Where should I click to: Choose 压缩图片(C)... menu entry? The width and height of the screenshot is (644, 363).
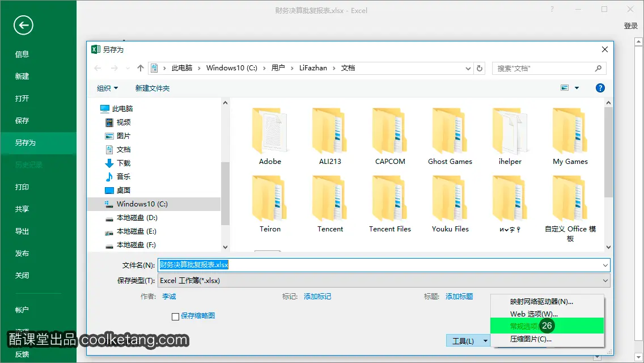[x=548, y=339]
